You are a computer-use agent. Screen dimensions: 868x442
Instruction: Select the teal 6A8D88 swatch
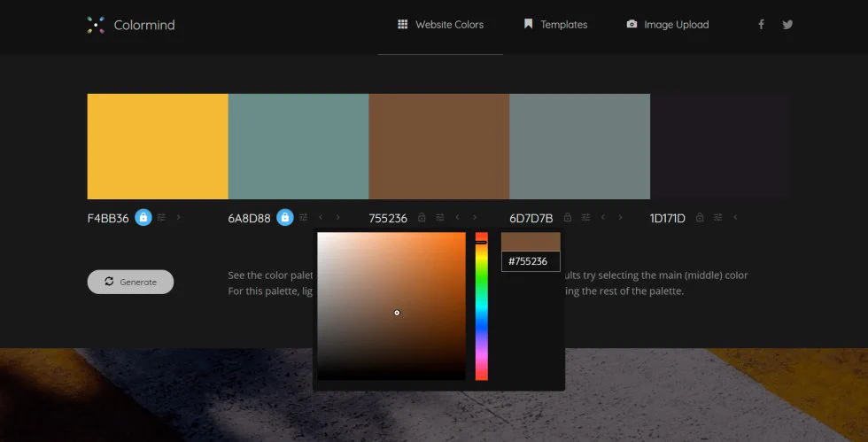[298, 146]
